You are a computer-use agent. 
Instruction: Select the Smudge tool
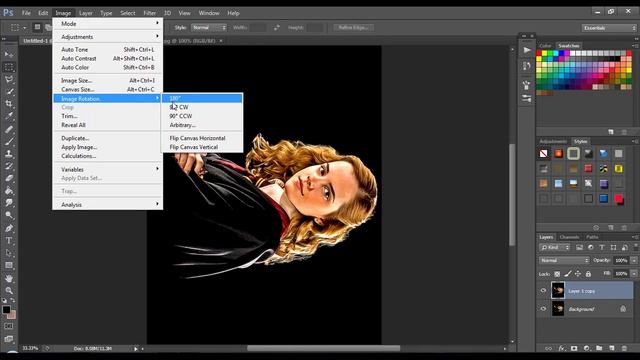point(9,203)
